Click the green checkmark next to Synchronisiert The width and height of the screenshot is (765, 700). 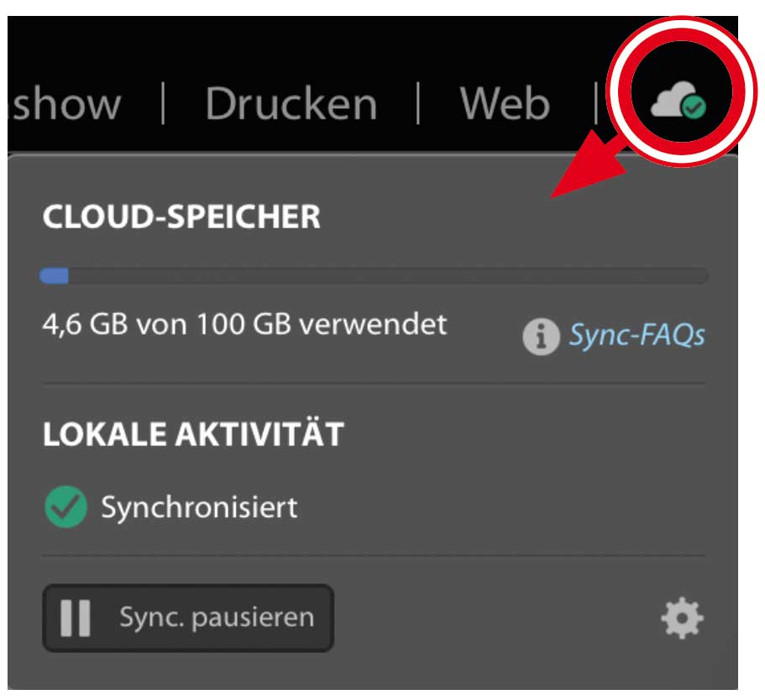(x=65, y=508)
